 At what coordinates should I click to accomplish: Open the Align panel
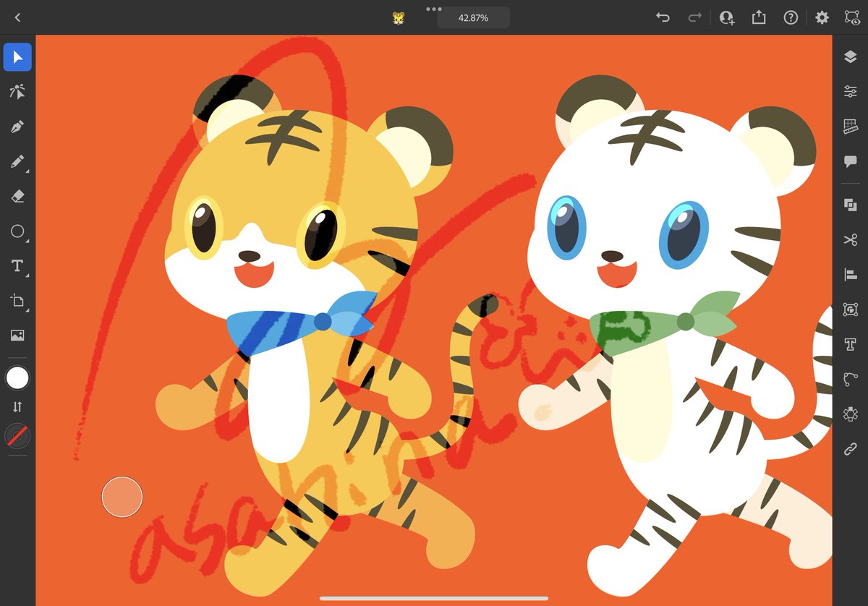pos(851,274)
